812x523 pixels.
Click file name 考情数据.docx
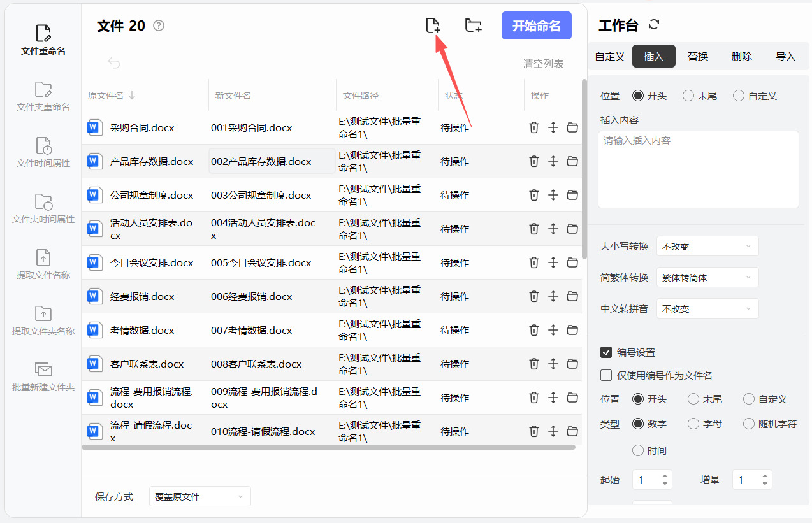click(142, 330)
